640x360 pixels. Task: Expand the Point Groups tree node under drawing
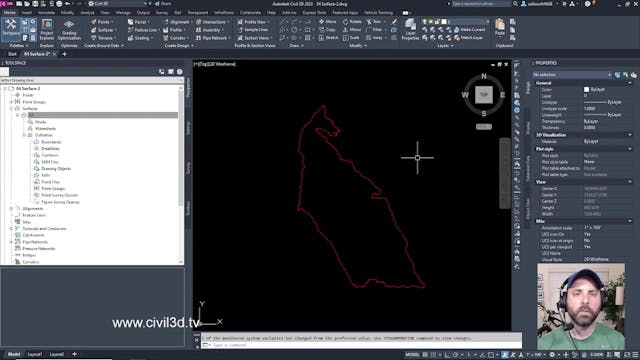coord(11,102)
